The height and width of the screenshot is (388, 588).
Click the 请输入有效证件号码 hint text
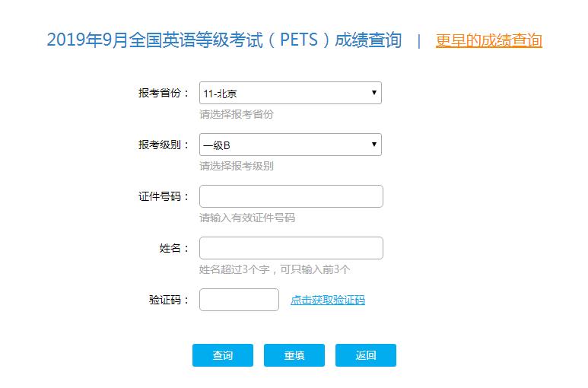tap(246, 218)
